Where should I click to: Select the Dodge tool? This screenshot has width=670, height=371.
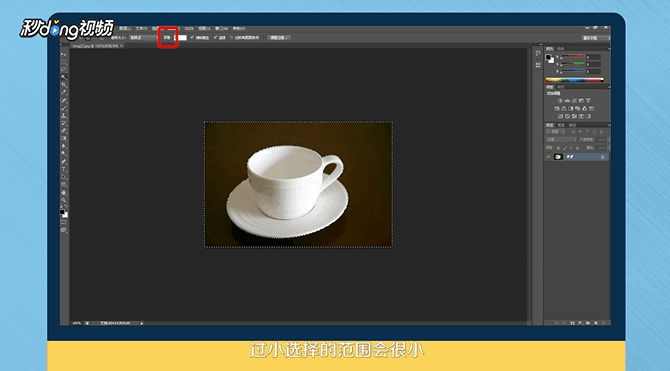pos(64,153)
